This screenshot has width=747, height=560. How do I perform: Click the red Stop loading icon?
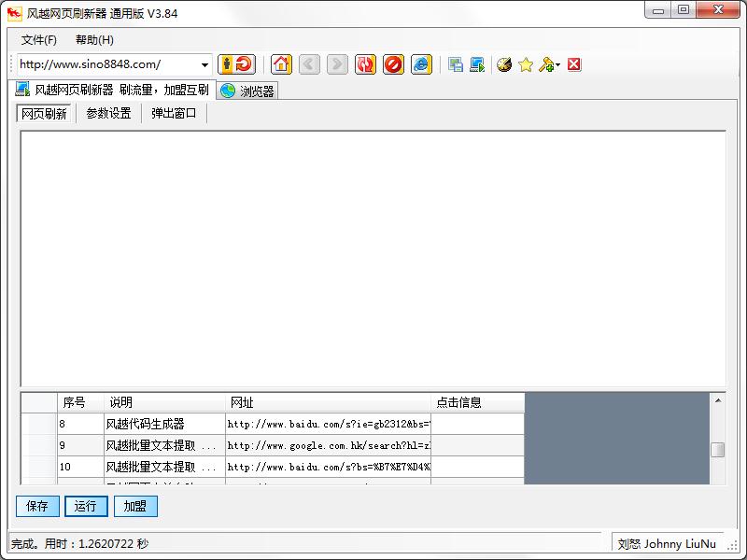(x=393, y=64)
